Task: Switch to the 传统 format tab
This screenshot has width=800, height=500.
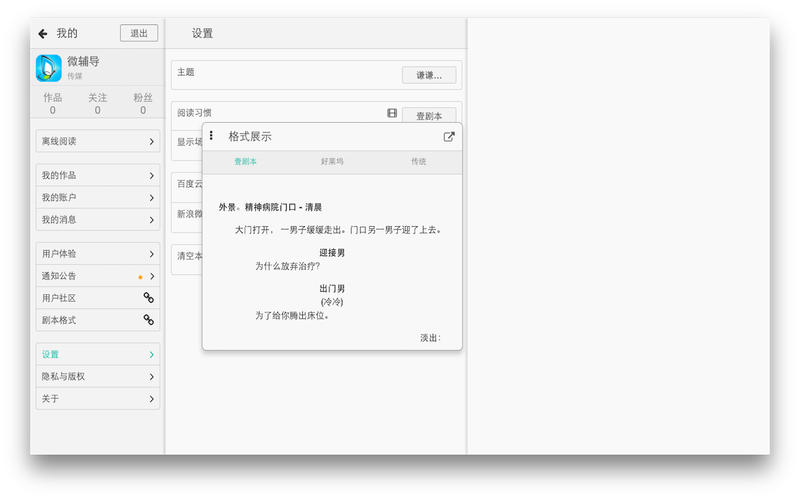Action: [x=419, y=162]
